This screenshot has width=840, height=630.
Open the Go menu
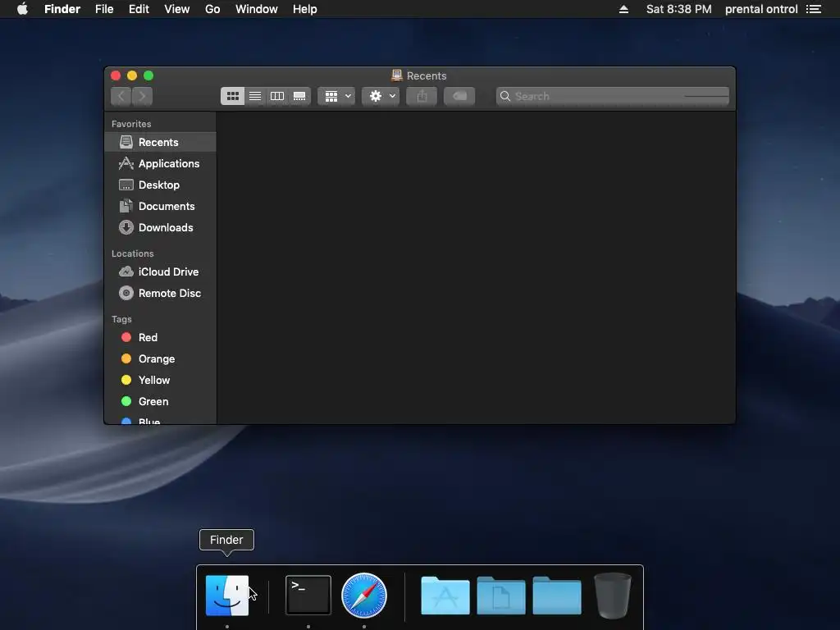[x=212, y=9]
